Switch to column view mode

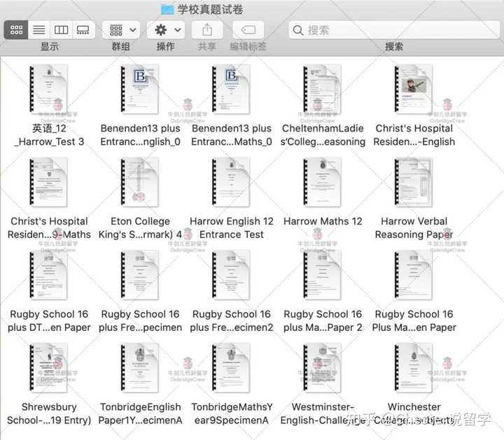click(x=61, y=30)
